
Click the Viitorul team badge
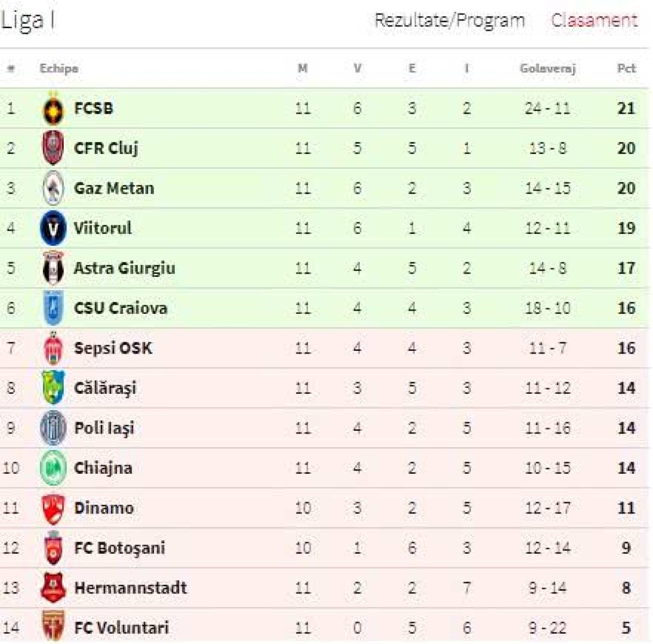pyautogui.click(x=53, y=228)
